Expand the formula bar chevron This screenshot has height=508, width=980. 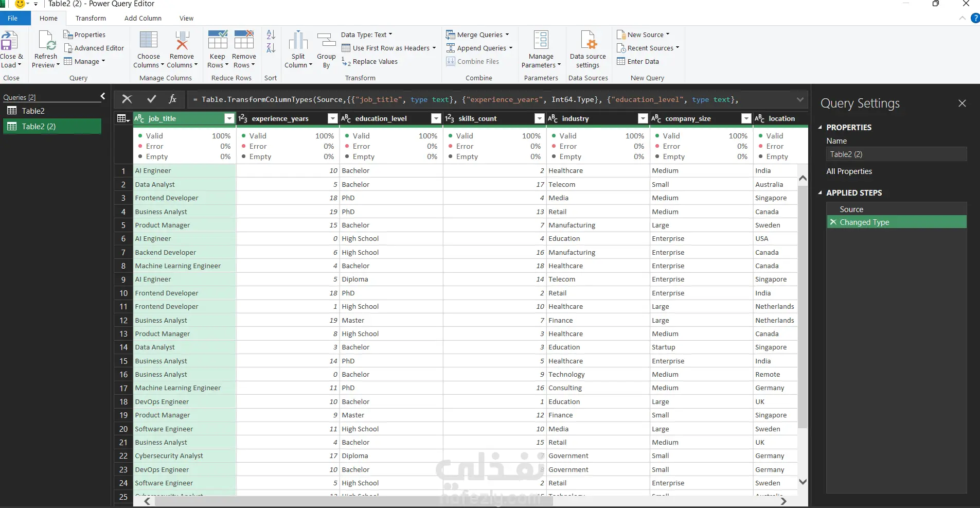coord(800,99)
